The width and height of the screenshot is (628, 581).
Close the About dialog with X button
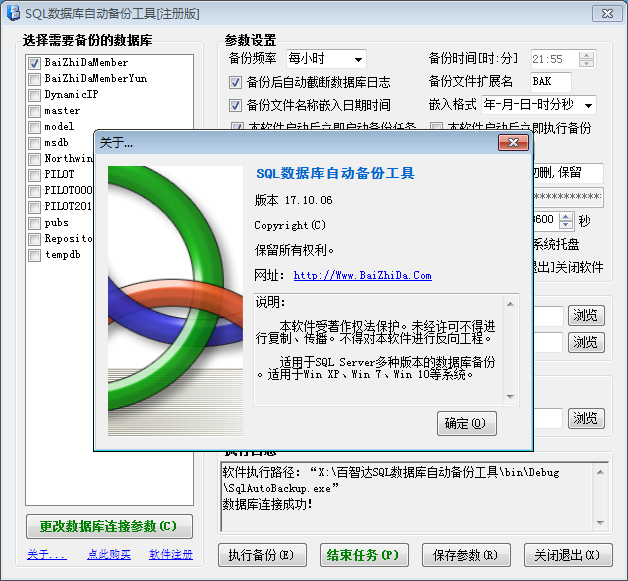click(513, 143)
